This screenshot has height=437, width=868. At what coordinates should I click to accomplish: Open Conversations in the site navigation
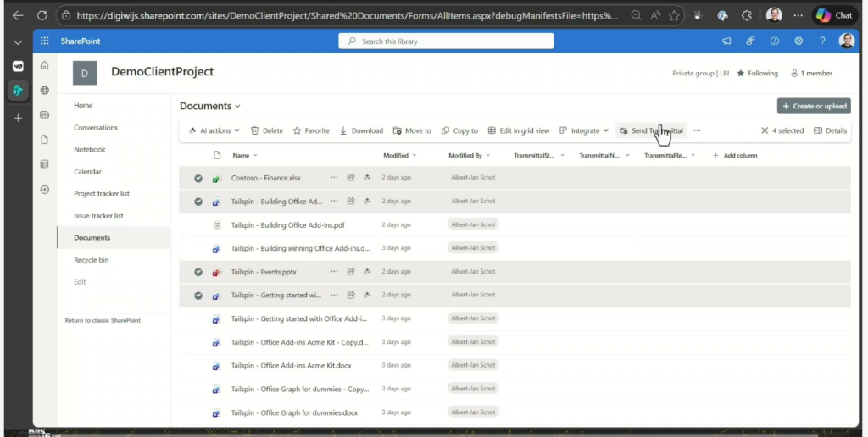[96, 127]
